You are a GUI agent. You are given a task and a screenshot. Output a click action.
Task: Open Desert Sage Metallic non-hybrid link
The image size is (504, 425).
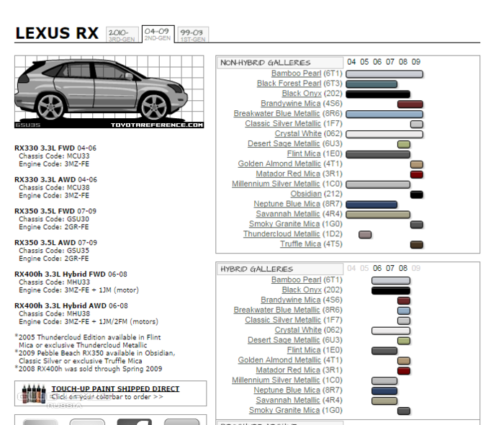[284, 143]
